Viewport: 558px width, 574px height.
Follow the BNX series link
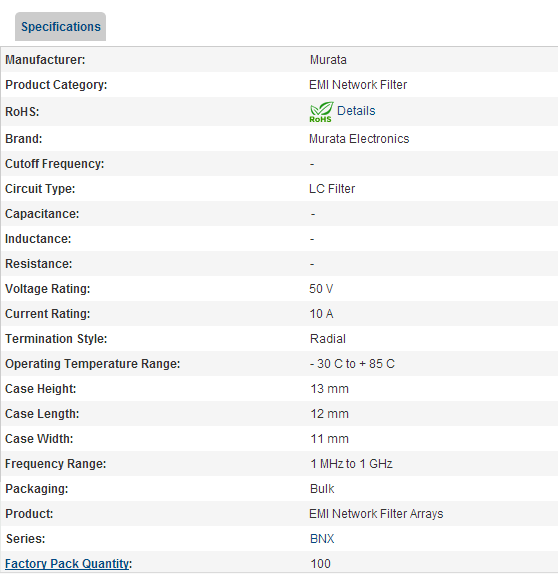322,538
